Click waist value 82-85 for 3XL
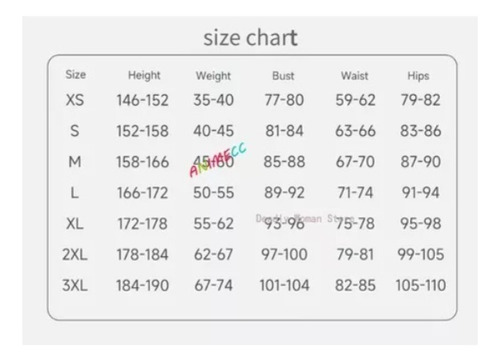Image resolution: width=500 pixels, height=361 pixels. (355, 286)
